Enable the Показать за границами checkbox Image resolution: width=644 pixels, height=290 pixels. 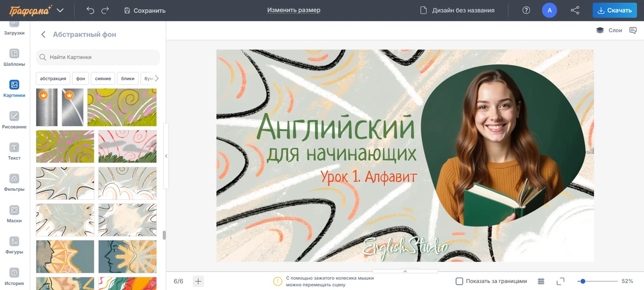coord(459,281)
